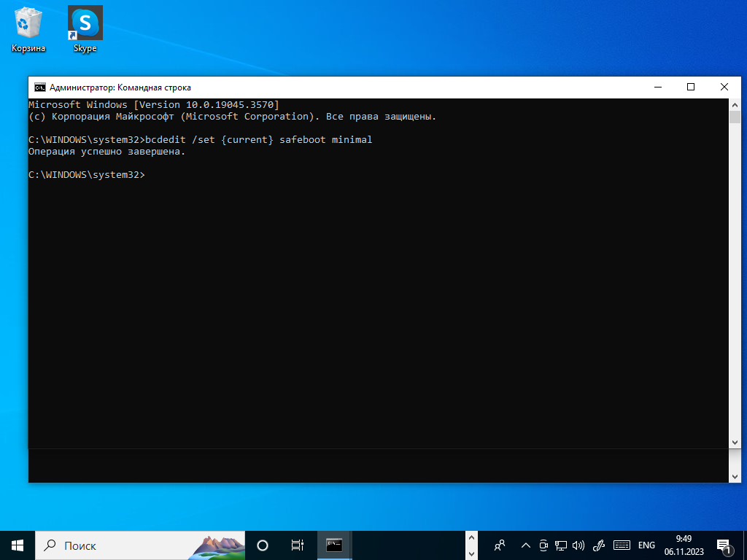Click the "Microsoft Windows [Version 10.0.19045.3570]" line
Viewport: 747px width, 560px height.
pos(154,105)
